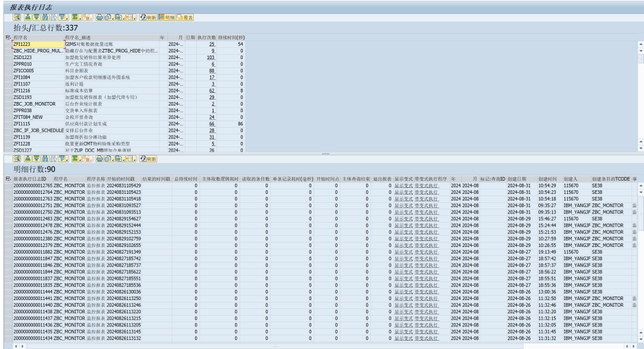The height and width of the screenshot is (349, 644).
Task: Select the row header of program ZFI1223
Action: [x=8, y=44]
